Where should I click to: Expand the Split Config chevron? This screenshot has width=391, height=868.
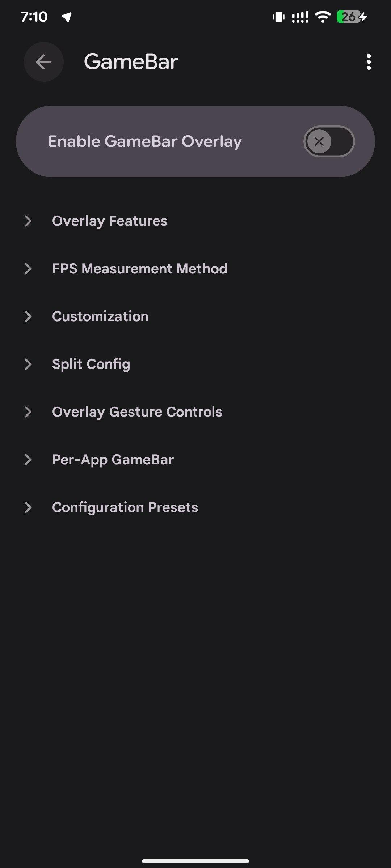28,364
